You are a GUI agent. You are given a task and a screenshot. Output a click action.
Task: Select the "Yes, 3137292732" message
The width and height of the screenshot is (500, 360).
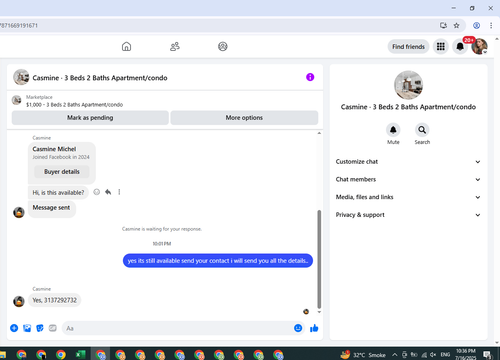click(54, 300)
